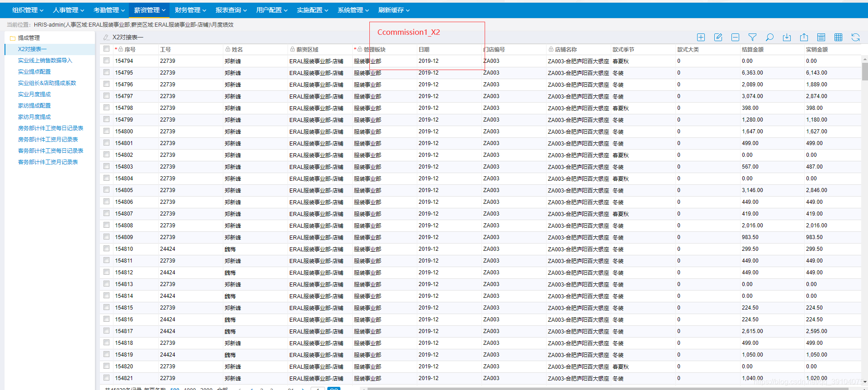Screen dimensions: 868x390
Task: Click the 结算金额 column header
Action: pyautogui.click(x=753, y=50)
